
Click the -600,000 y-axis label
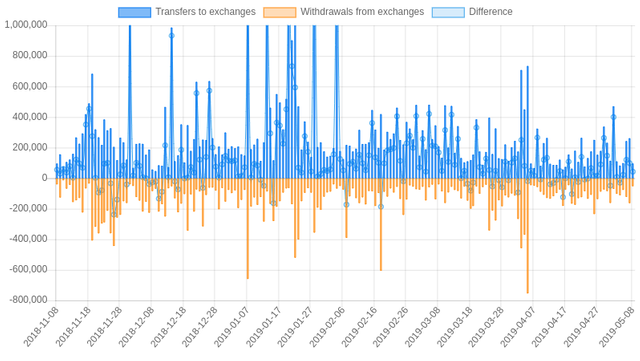[29, 270]
